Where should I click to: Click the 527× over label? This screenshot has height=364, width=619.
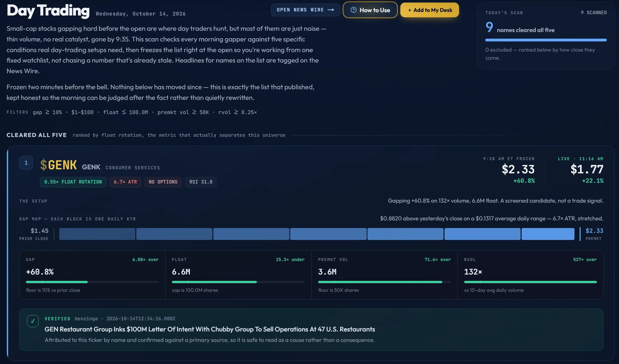click(x=585, y=259)
